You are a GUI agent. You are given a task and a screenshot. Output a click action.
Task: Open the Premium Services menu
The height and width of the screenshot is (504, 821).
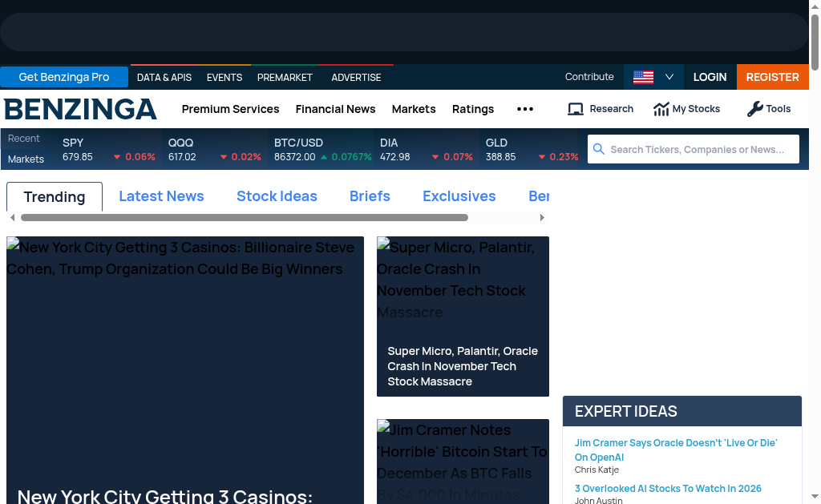(x=230, y=109)
